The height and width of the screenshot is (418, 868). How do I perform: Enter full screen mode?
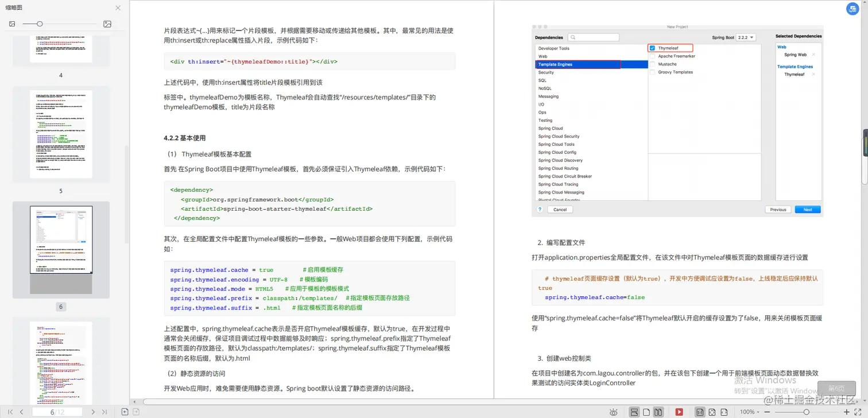pyautogui.click(x=858, y=412)
